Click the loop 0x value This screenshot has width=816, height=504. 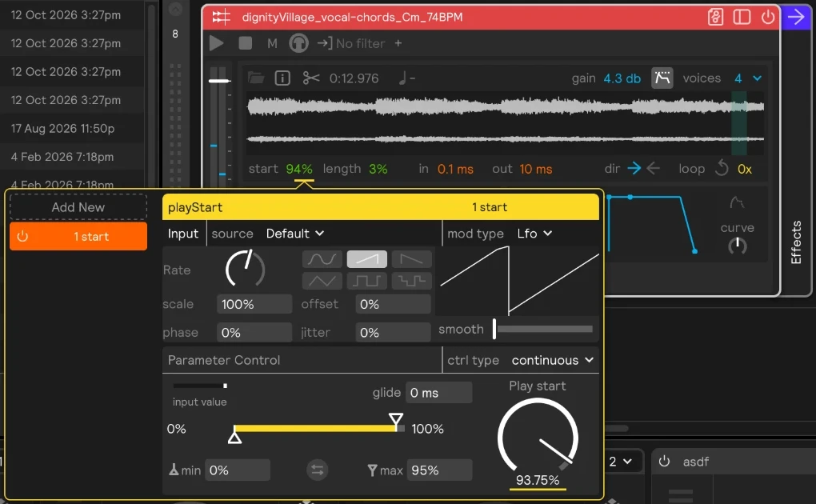pyautogui.click(x=745, y=169)
